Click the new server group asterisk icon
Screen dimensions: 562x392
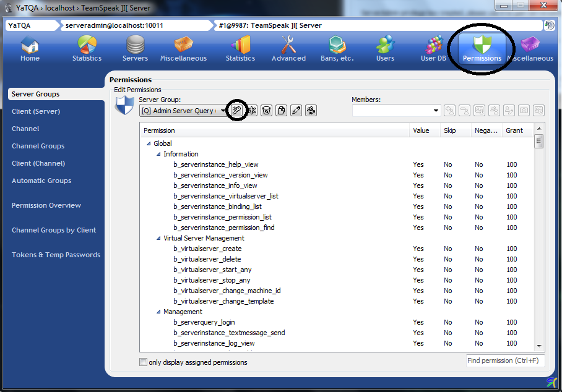point(252,110)
